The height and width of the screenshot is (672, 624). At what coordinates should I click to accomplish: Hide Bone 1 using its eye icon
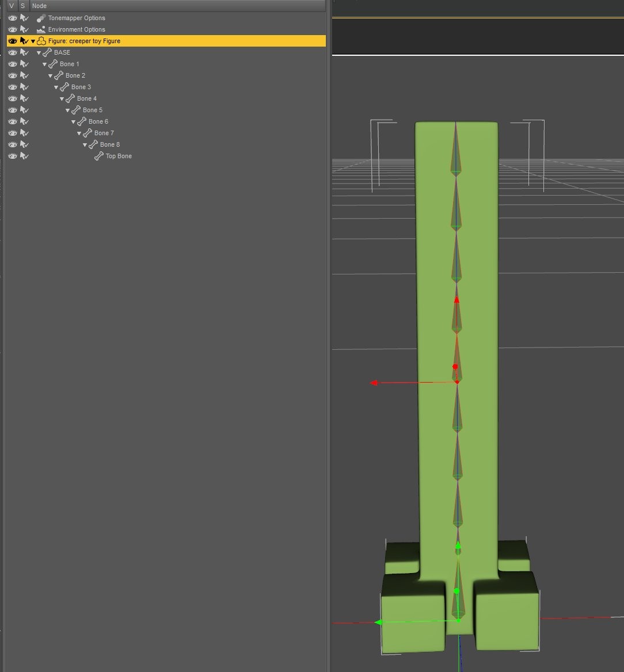point(12,64)
